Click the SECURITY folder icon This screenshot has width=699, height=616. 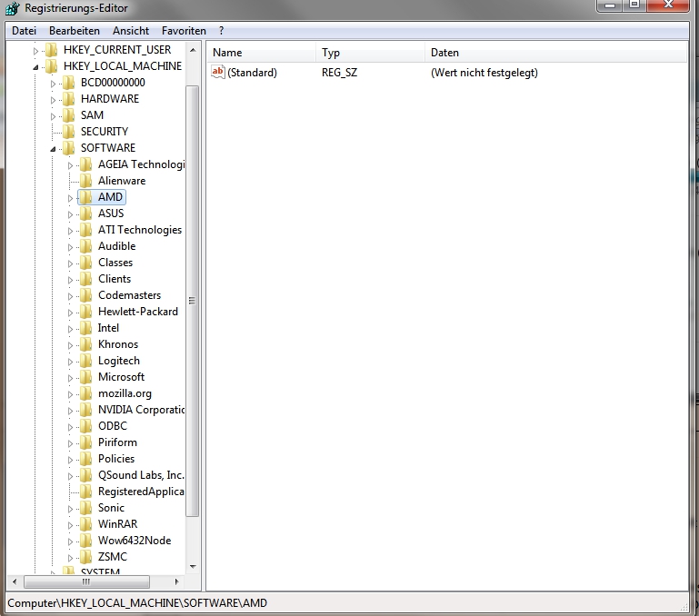tap(69, 132)
